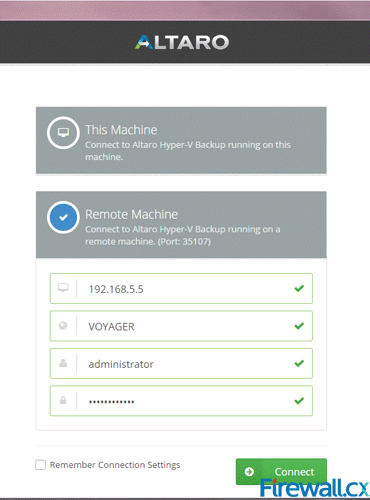Viewport: 370px width, 500px height.
Task: Click the "Remote Machine" heading text
Action: point(131,214)
